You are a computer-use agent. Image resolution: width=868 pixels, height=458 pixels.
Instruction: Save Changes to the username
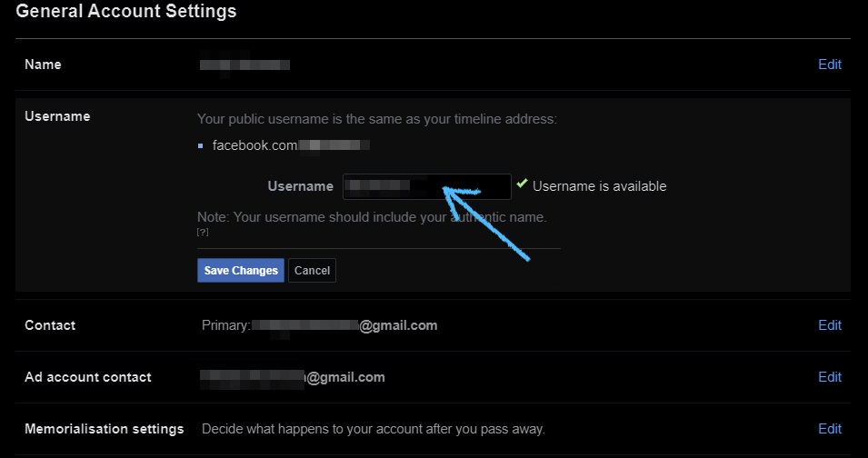click(241, 271)
